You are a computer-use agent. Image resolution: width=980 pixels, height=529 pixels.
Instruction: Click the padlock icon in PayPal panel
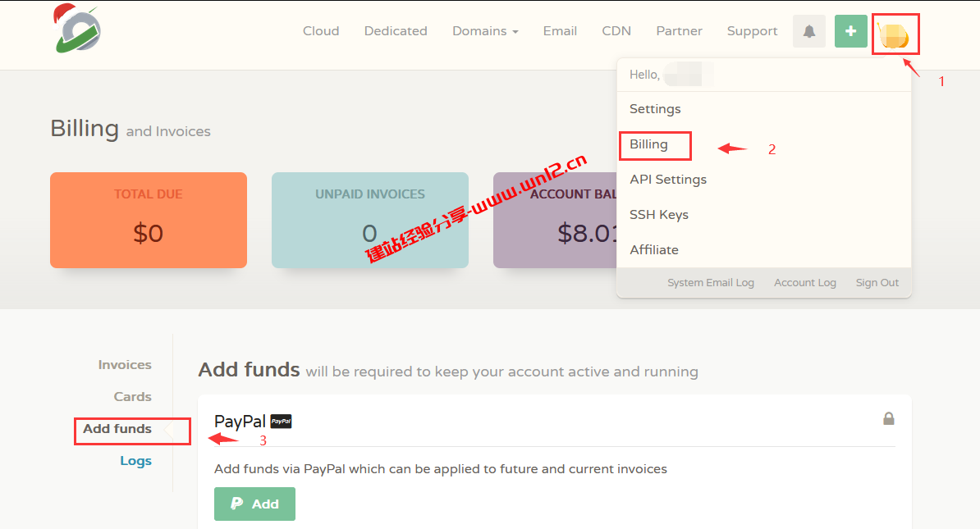[x=888, y=419]
